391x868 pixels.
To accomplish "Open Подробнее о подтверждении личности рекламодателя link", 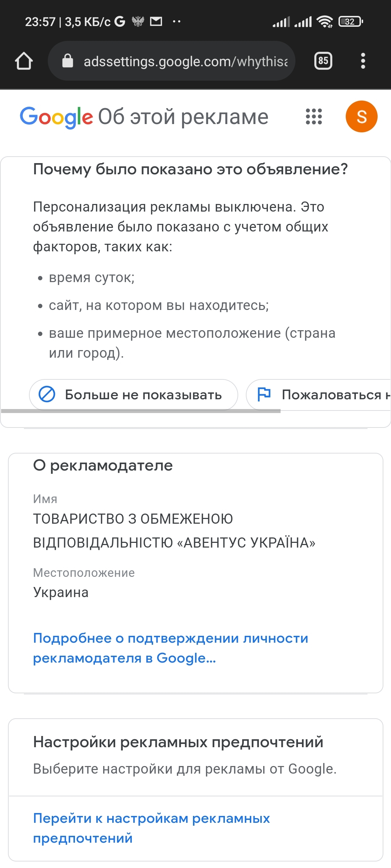I will point(171,648).
